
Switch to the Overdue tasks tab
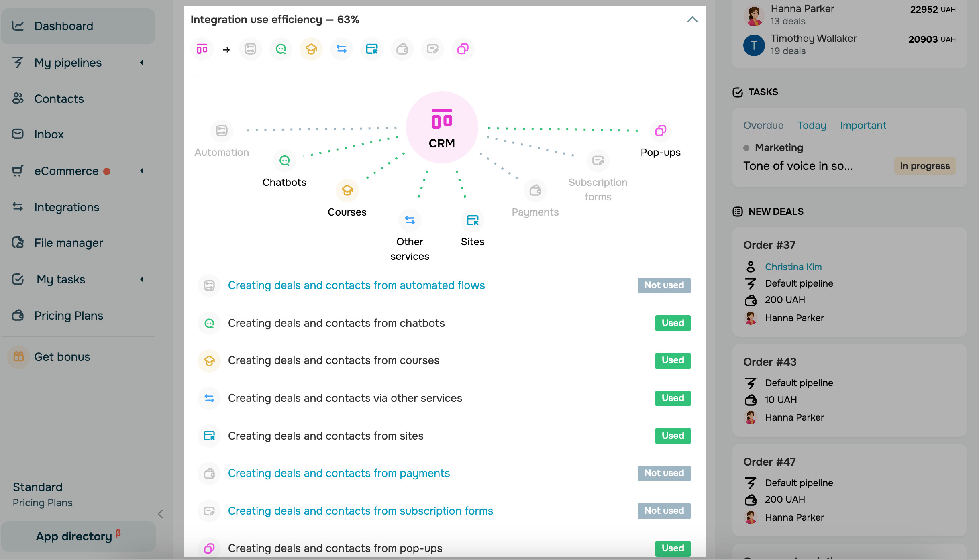click(x=763, y=126)
